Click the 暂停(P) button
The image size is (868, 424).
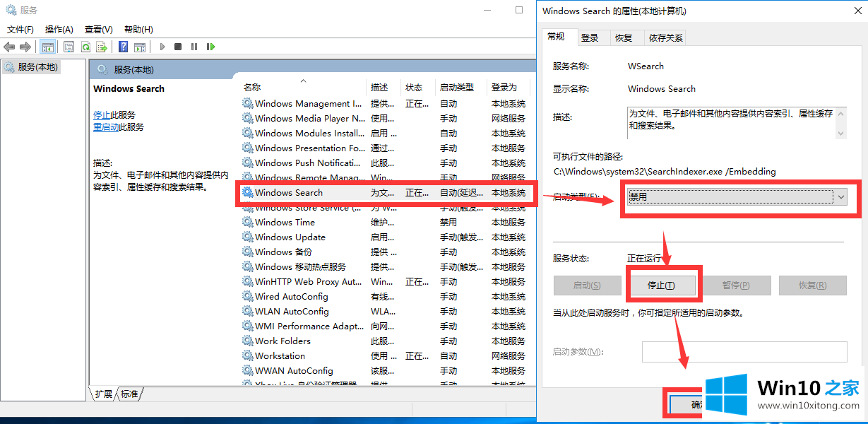pos(736,285)
